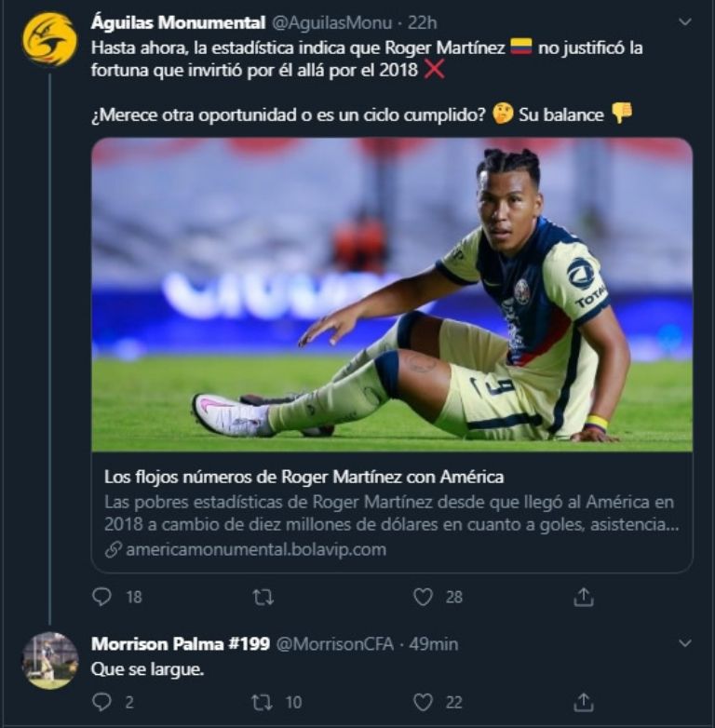
Task: Open Águilas Monumental tweet options chevron
Action: click(685, 21)
